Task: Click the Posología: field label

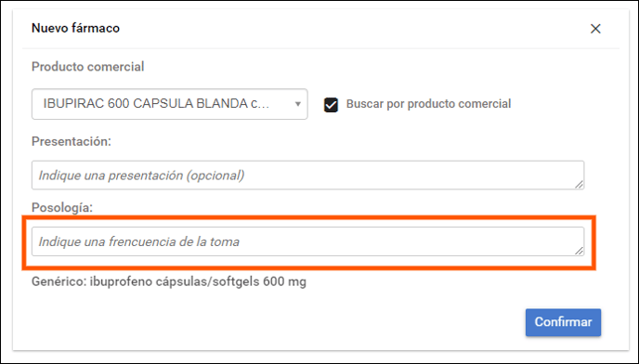Action: pos(62,207)
